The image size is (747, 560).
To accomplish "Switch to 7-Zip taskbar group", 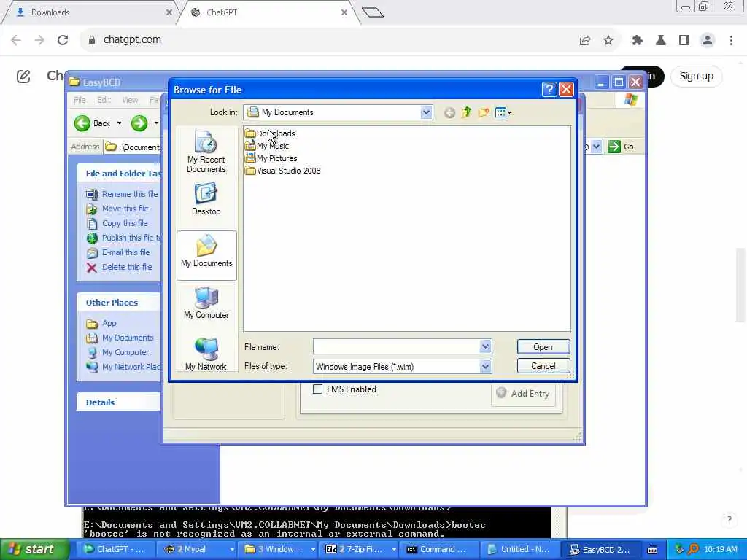I will [360, 550].
